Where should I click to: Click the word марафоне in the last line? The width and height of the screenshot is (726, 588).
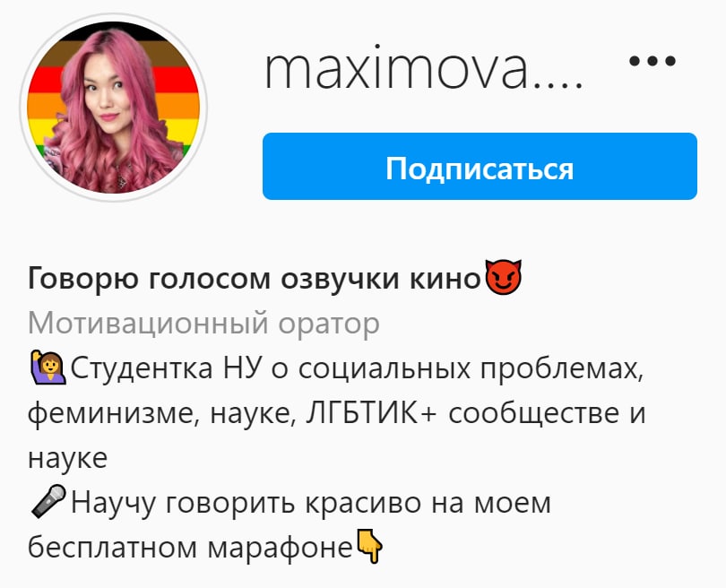click(281, 549)
